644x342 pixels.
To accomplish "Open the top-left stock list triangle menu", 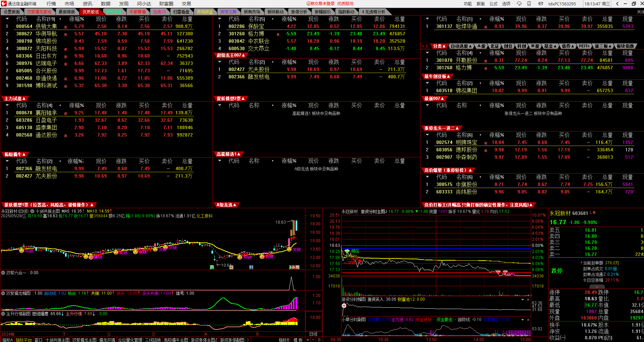I will [7, 19].
